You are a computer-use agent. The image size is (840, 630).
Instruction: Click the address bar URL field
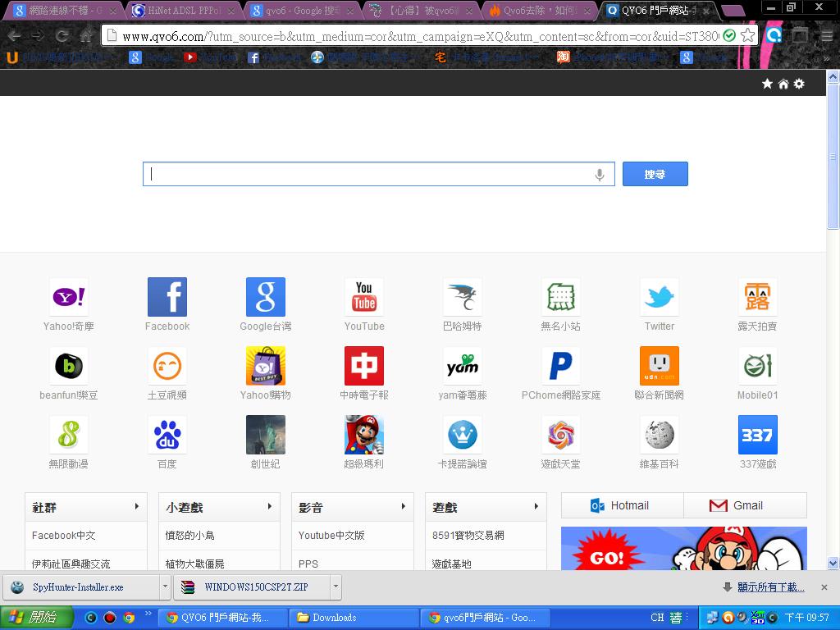420,36
